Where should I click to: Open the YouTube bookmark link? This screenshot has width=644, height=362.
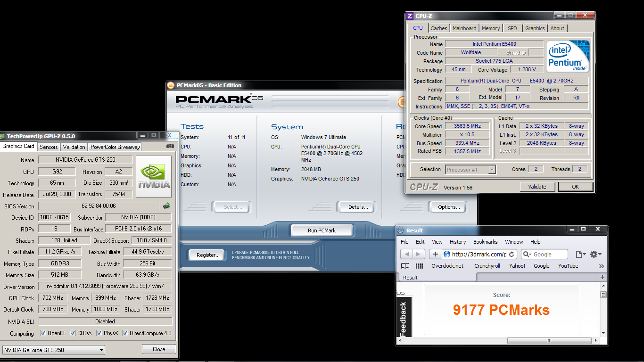(568, 266)
